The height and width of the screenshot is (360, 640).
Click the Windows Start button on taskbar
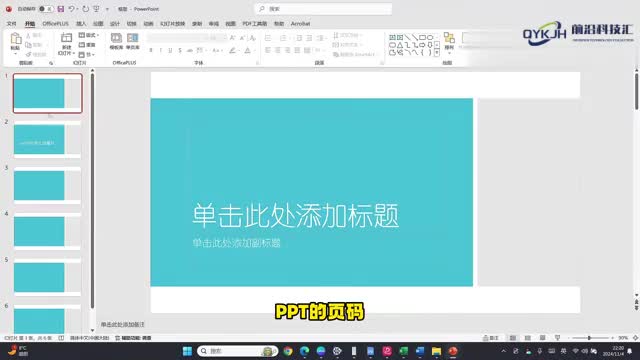(x=187, y=351)
